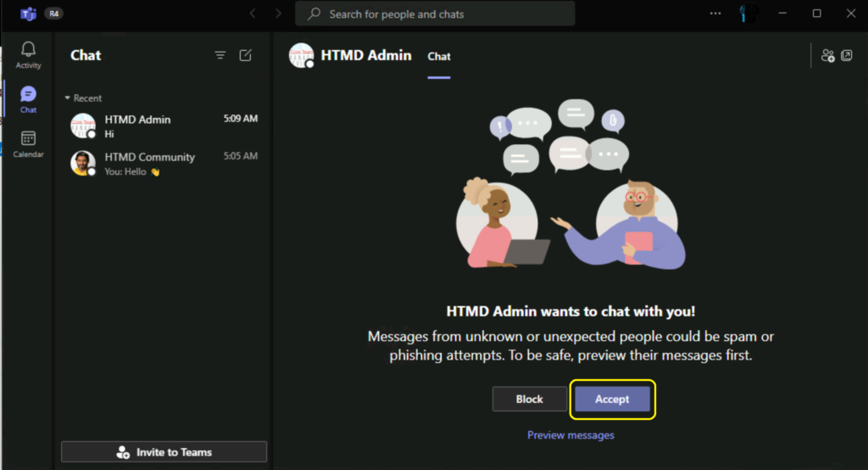Click the HTMD Community avatar photo

(x=83, y=164)
